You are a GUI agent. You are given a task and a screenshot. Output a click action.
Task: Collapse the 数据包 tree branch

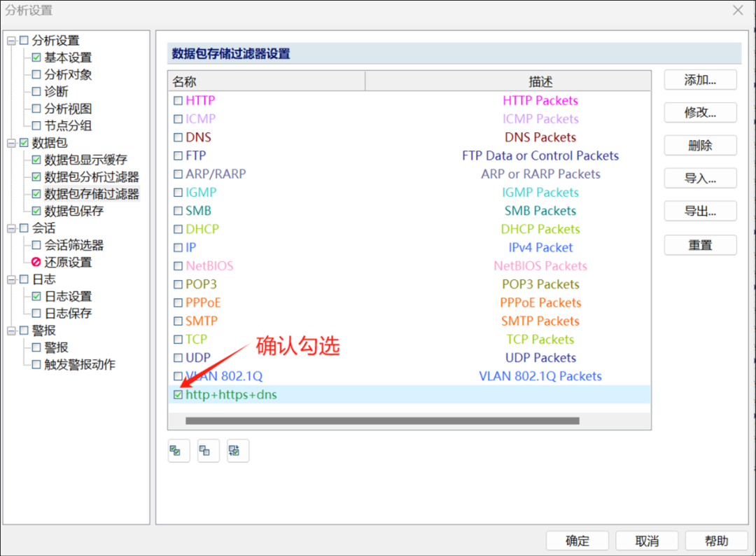pyautogui.click(x=13, y=142)
